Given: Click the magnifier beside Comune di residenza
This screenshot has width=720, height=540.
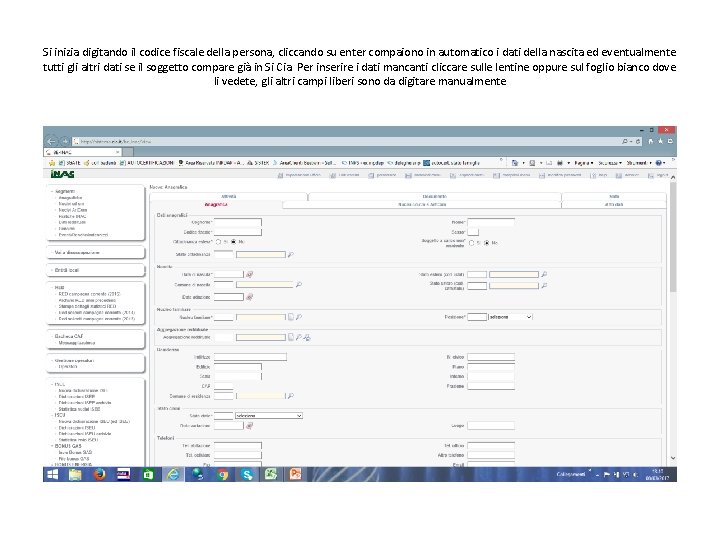Looking at the screenshot, I should (x=291, y=396).
